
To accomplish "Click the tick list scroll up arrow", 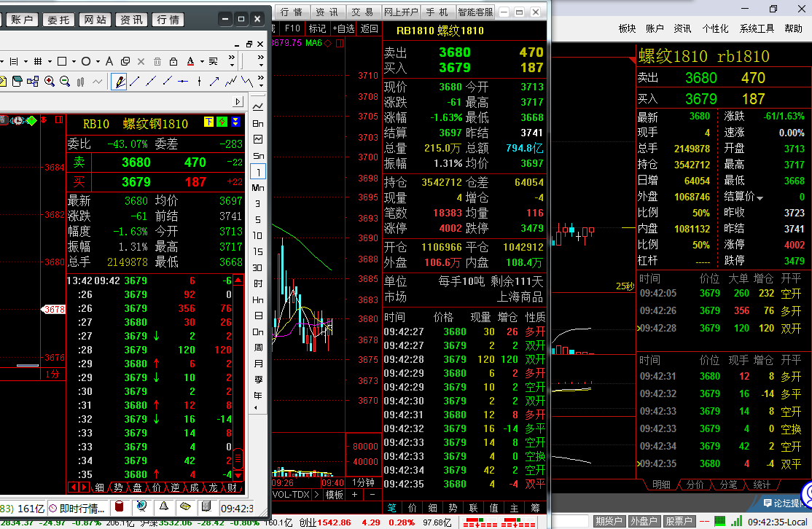I will (x=238, y=280).
